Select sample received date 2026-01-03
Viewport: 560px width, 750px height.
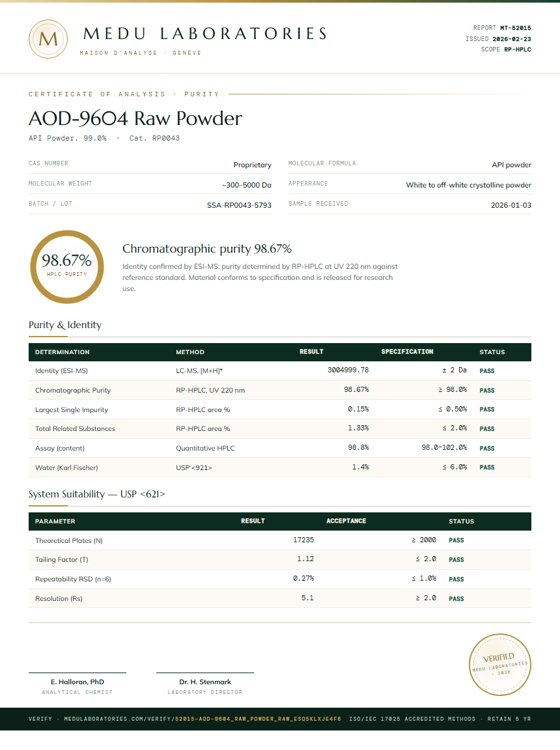[511, 205]
